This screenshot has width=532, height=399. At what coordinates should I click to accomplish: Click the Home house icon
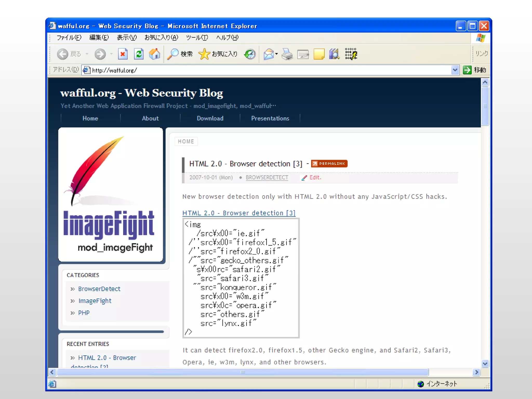[x=155, y=54]
